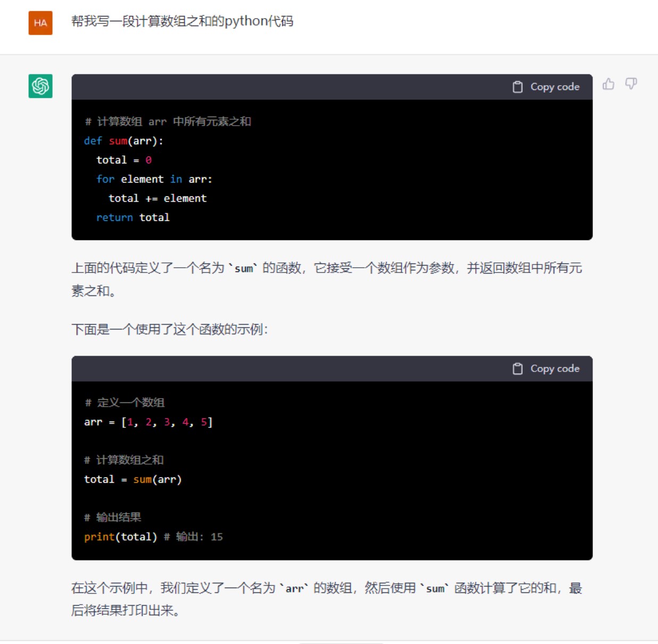
Task: Click the clipboard icon on the second code block
Action: tap(517, 368)
